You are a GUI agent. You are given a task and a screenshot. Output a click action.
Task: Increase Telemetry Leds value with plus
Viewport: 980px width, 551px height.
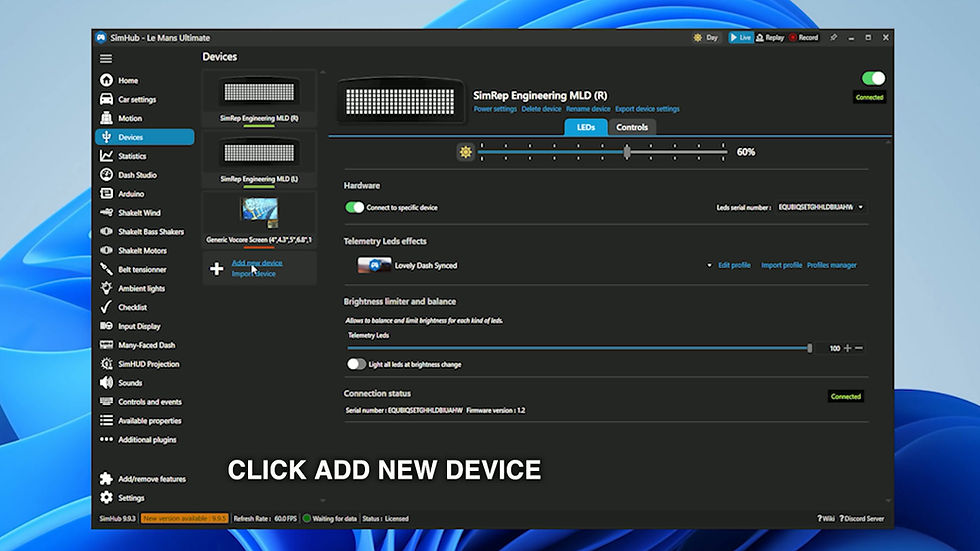click(848, 348)
